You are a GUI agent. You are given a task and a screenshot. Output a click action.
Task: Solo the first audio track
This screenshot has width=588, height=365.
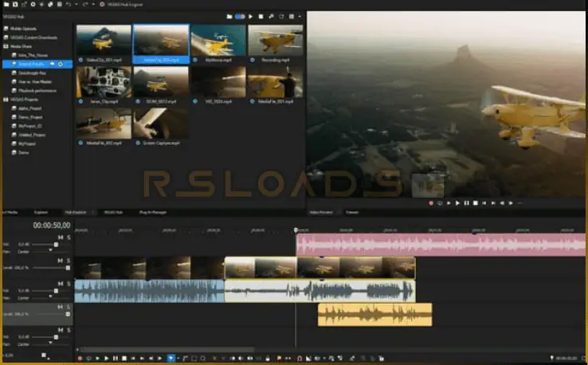(69, 237)
